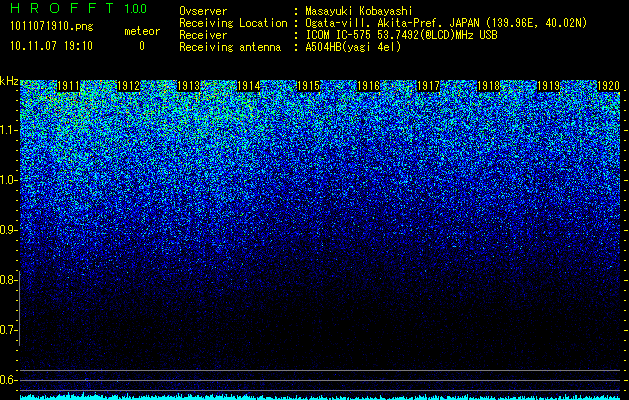Screen dimensions: 629x400
Task: Click the 1.0 frequency axis label
Action: tap(8, 180)
